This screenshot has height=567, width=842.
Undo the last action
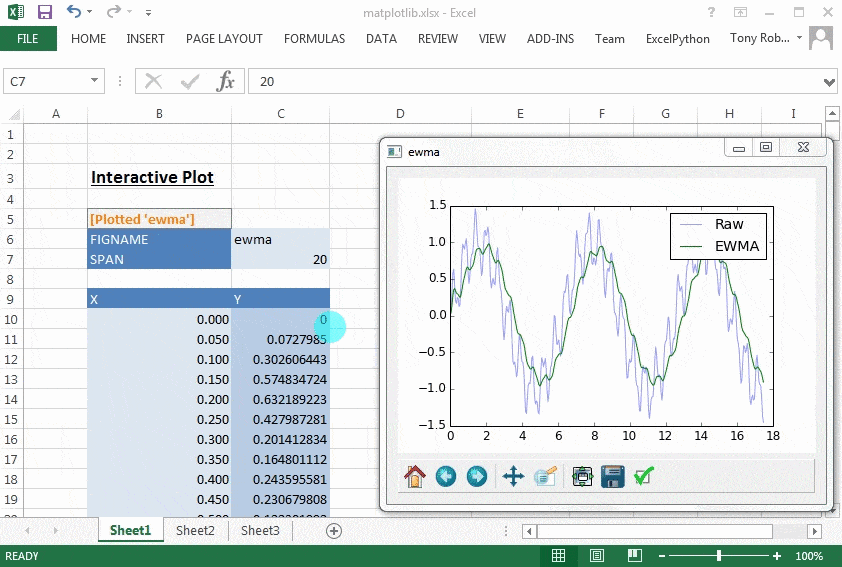click(74, 11)
